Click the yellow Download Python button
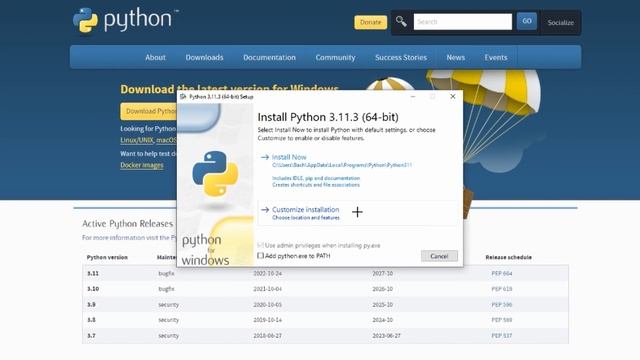 149,111
